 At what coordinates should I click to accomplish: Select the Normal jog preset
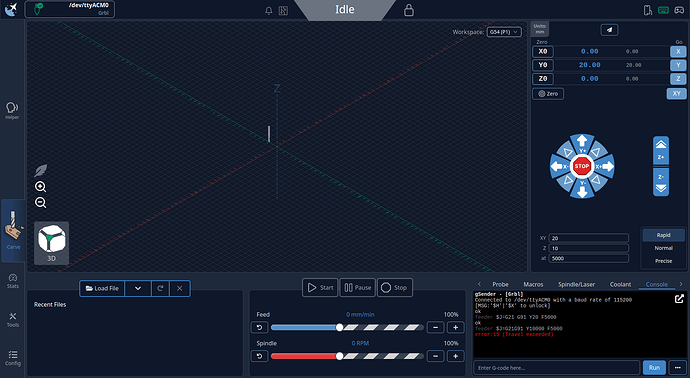coord(663,248)
